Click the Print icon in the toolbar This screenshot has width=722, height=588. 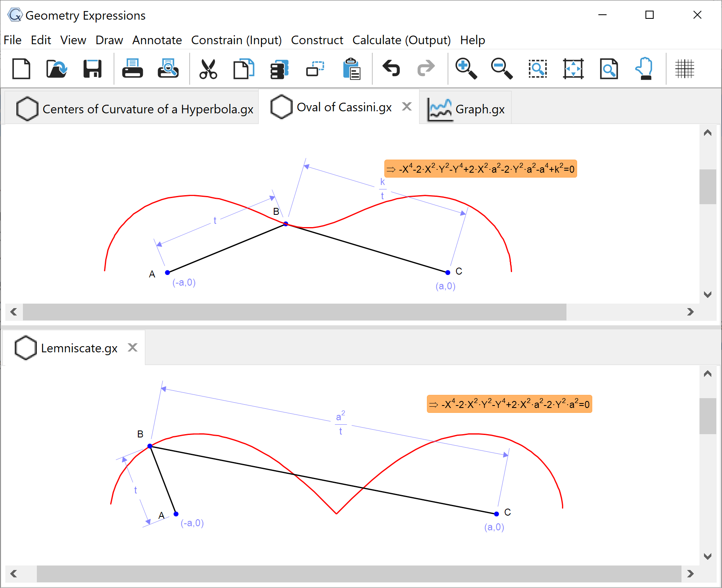(x=132, y=69)
